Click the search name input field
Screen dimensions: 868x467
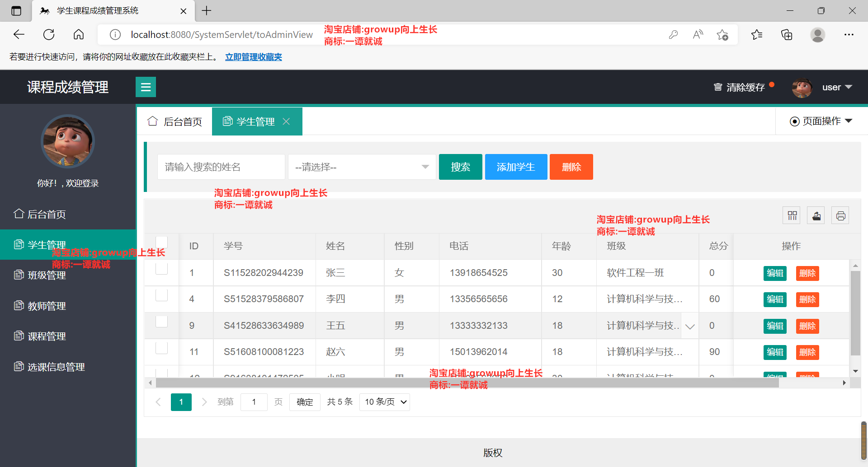(x=221, y=167)
